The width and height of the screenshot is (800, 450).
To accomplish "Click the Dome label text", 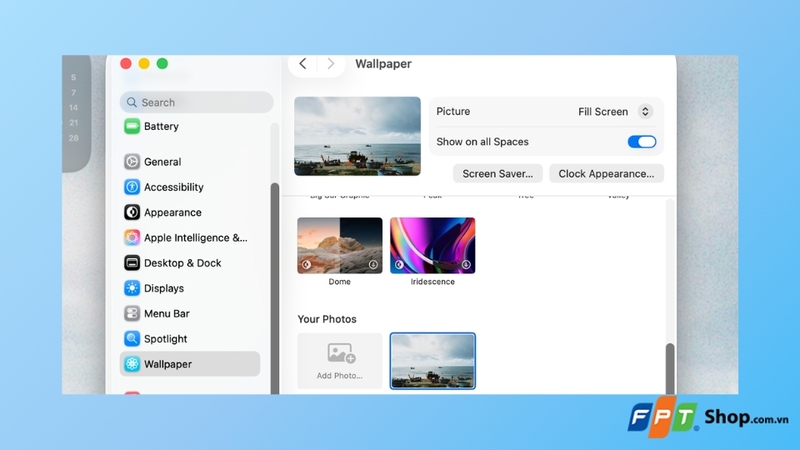I will tap(340, 282).
